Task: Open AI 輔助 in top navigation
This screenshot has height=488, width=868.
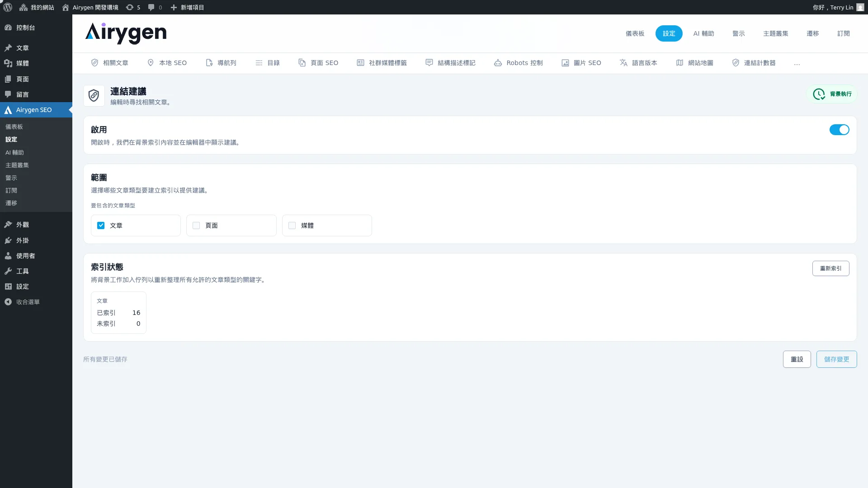Action: (704, 33)
